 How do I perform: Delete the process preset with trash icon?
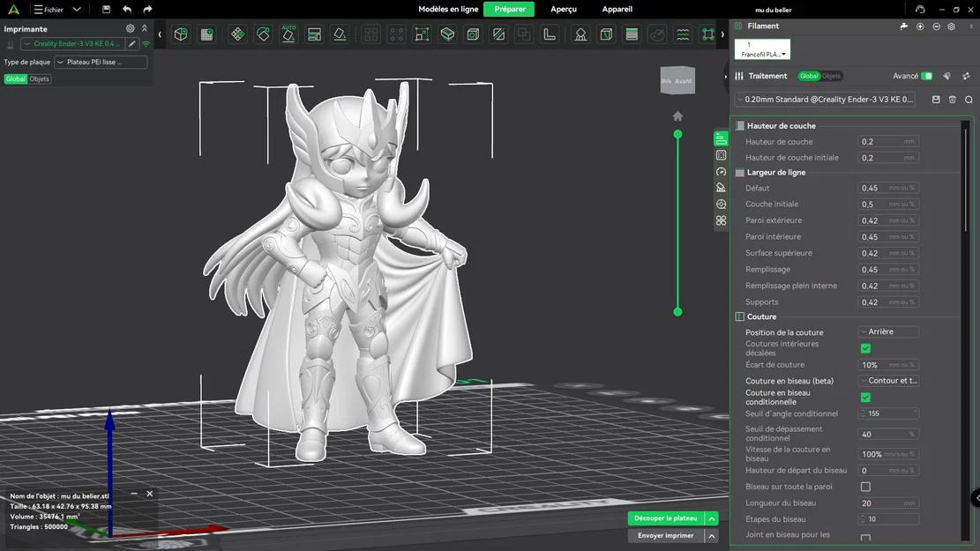[x=952, y=100]
